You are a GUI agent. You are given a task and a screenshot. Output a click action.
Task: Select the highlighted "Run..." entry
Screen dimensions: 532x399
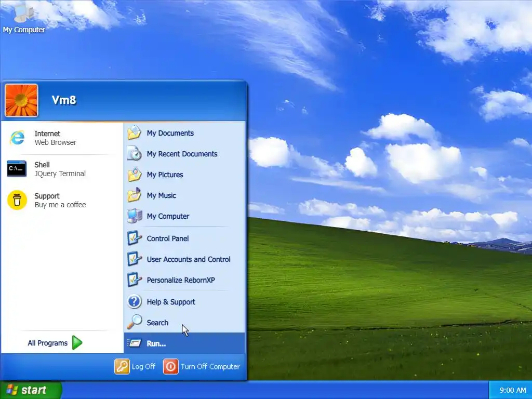point(185,343)
